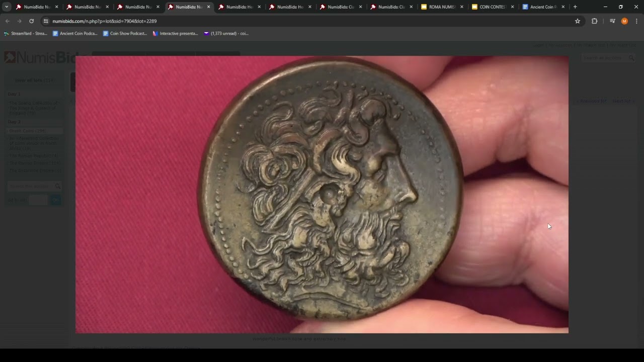Close the COIN CONTEST tab

point(512,7)
